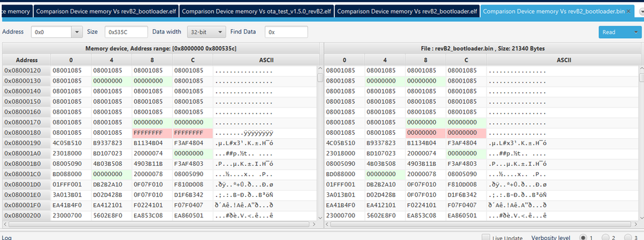Select address row 0x08000170

pos(26,122)
